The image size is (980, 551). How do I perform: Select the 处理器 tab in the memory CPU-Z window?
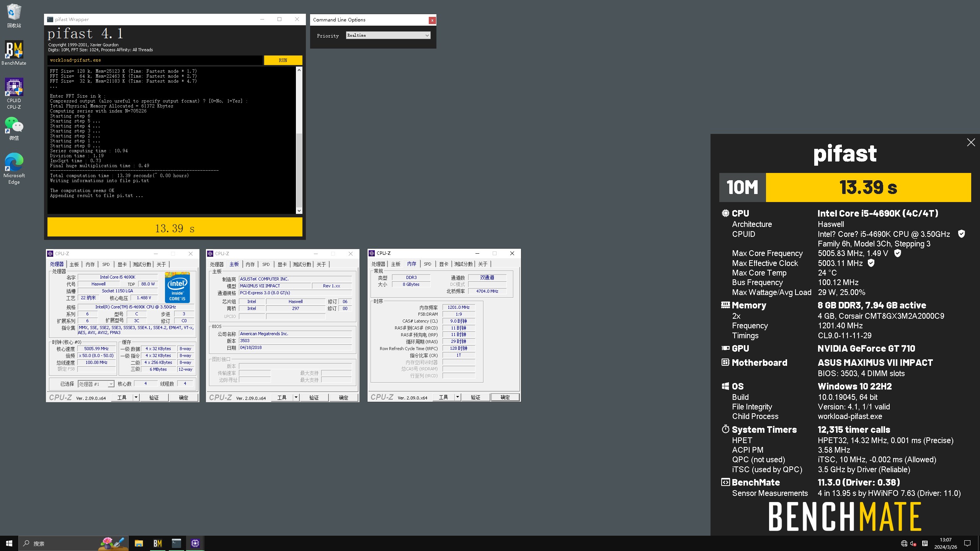pyautogui.click(x=378, y=264)
